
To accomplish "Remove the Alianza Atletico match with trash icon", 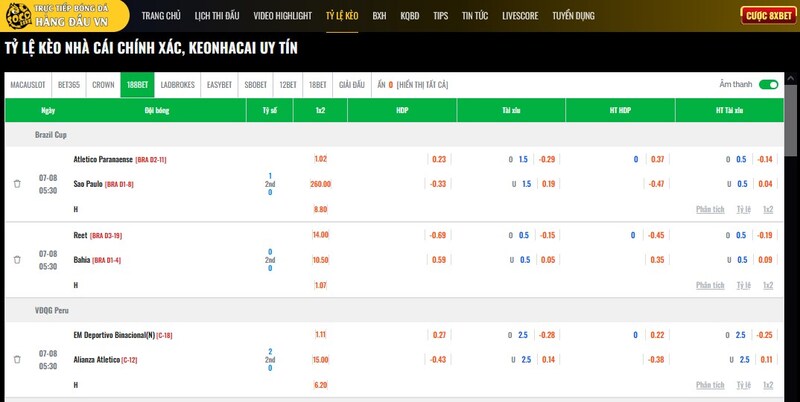I will 17,359.
